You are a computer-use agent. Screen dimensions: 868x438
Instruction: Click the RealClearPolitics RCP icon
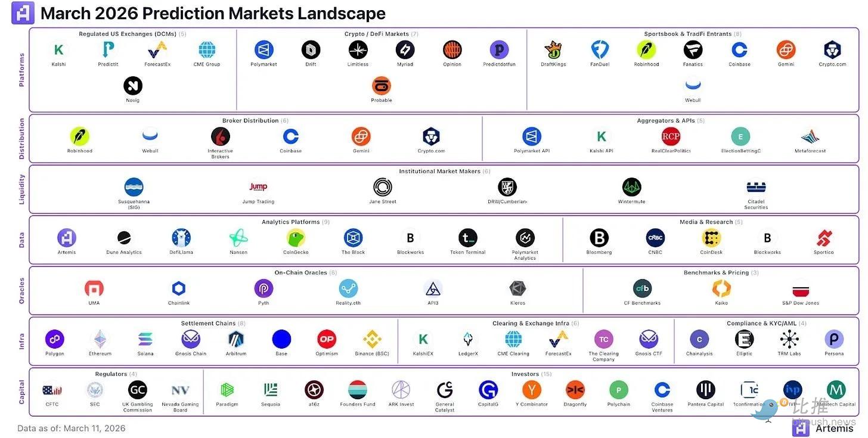coord(671,136)
